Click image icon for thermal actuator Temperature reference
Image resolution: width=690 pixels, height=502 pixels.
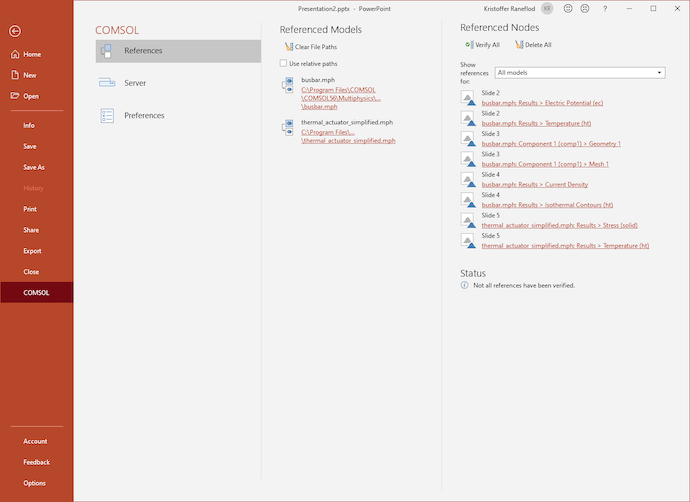pyautogui.click(x=468, y=241)
